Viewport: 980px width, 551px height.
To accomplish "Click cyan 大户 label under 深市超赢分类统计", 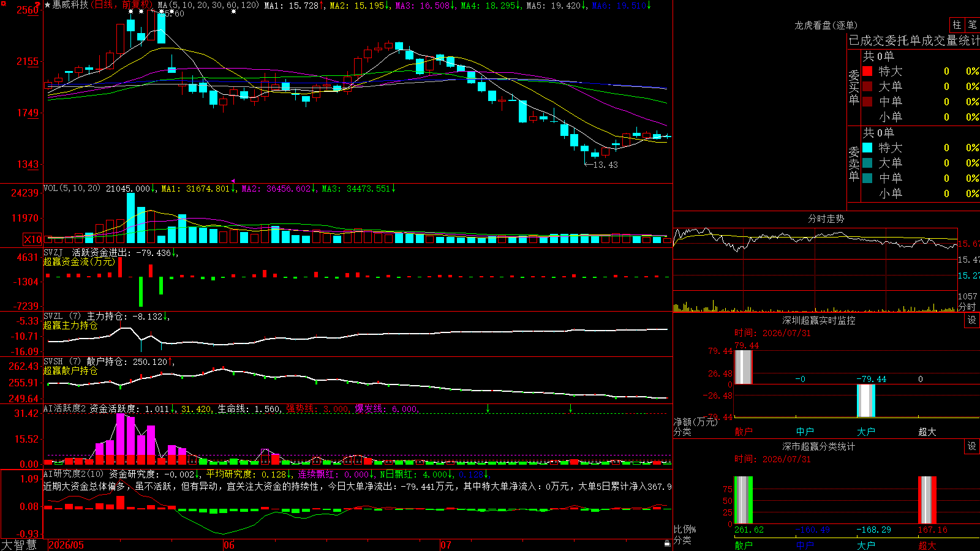I will [866, 545].
